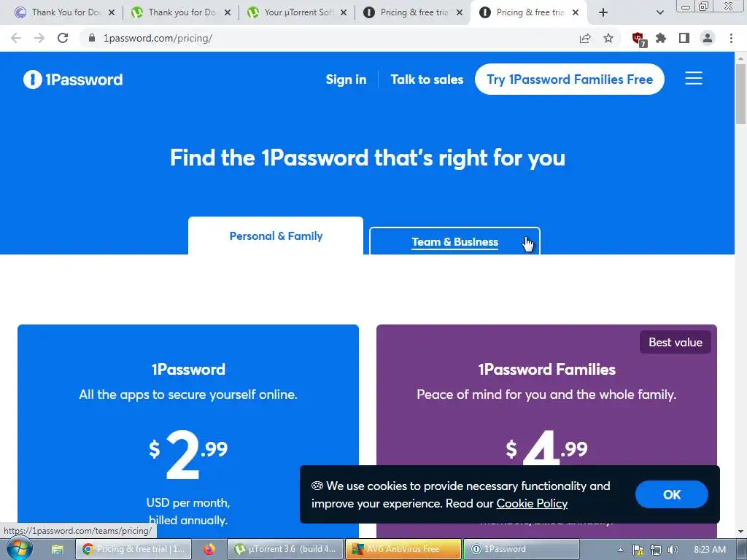This screenshot has width=747, height=560.
Task: Reload the page with the refresh icon
Action: pyautogui.click(x=63, y=38)
